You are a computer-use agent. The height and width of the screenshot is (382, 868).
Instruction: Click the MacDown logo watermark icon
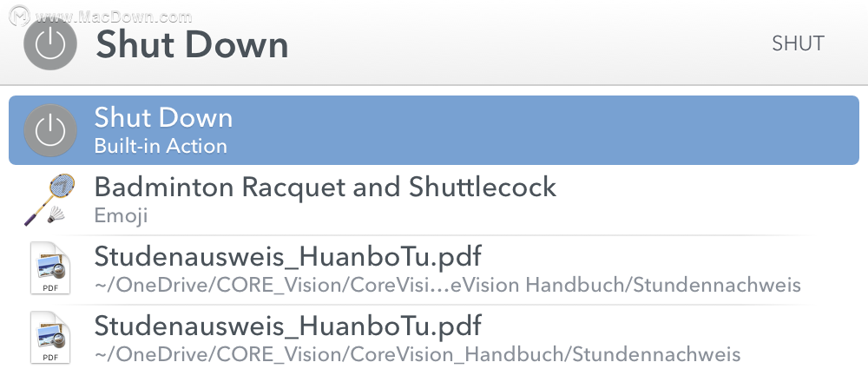tap(20, 16)
